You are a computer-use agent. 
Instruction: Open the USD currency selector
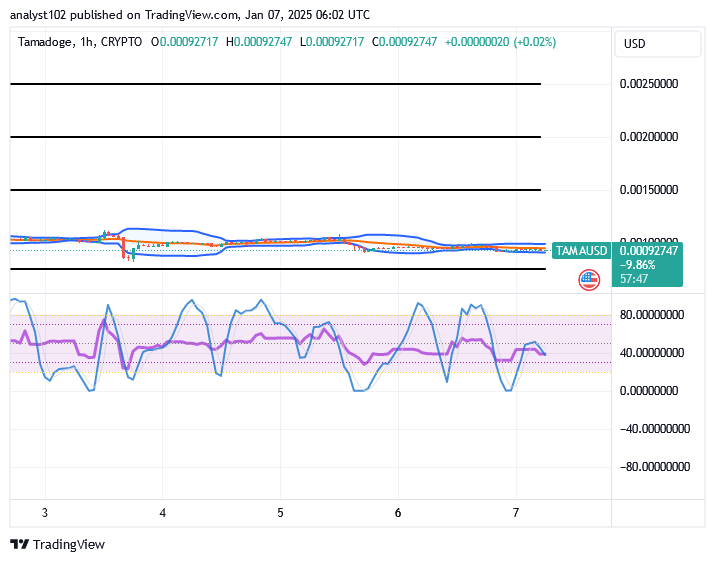coord(657,44)
